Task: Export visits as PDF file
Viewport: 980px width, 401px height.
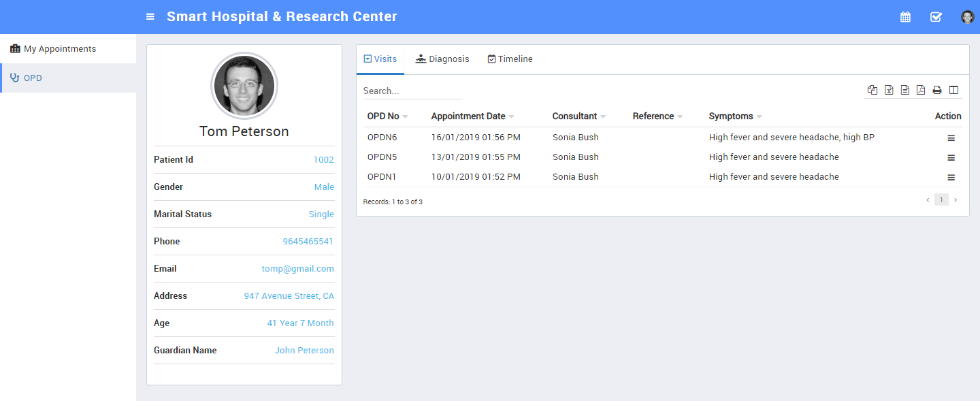Action: pyautogui.click(x=921, y=90)
